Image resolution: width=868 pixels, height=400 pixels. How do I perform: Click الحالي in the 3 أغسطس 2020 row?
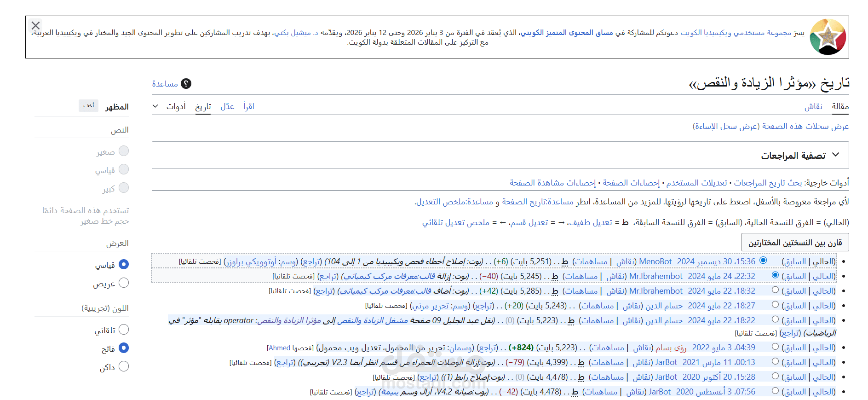822,392
